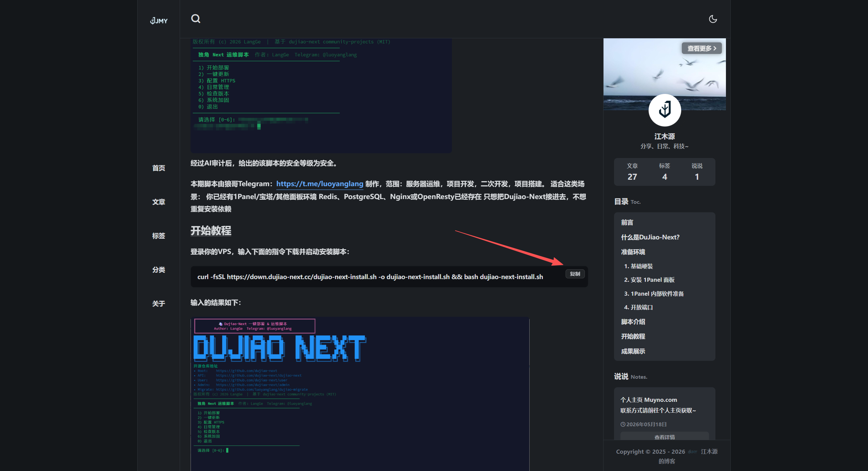Open 首页 in the sidebar
This screenshot has width=868, height=471.
tap(158, 168)
